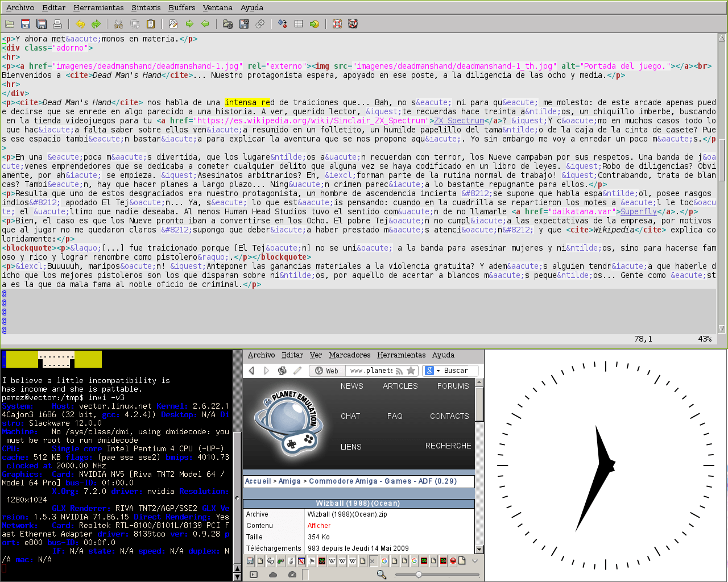Viewport: 728px width, 582px height.
Task: Save the session with the floppy-gear icon
Action: pos(244,24)
